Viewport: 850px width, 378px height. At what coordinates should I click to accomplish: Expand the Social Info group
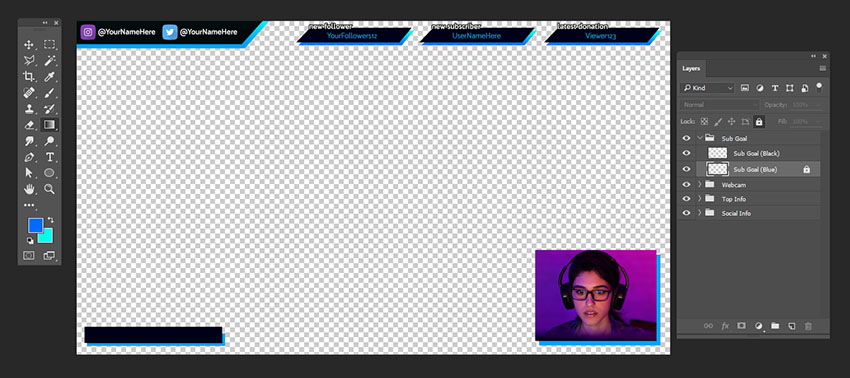[x=700, y=213]
